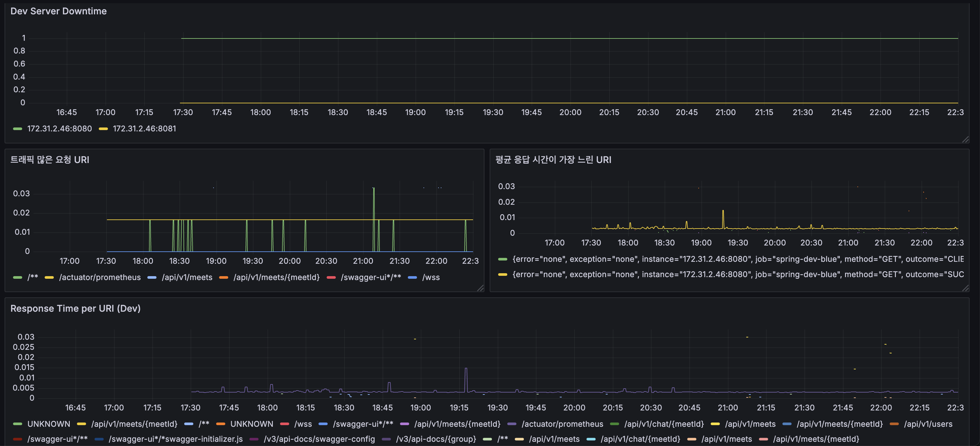Viewport: 980px width, 446px height.
Task: Toggle the 172.31.2.46:8081 series in legend
Action: click(x=144, y=129)
